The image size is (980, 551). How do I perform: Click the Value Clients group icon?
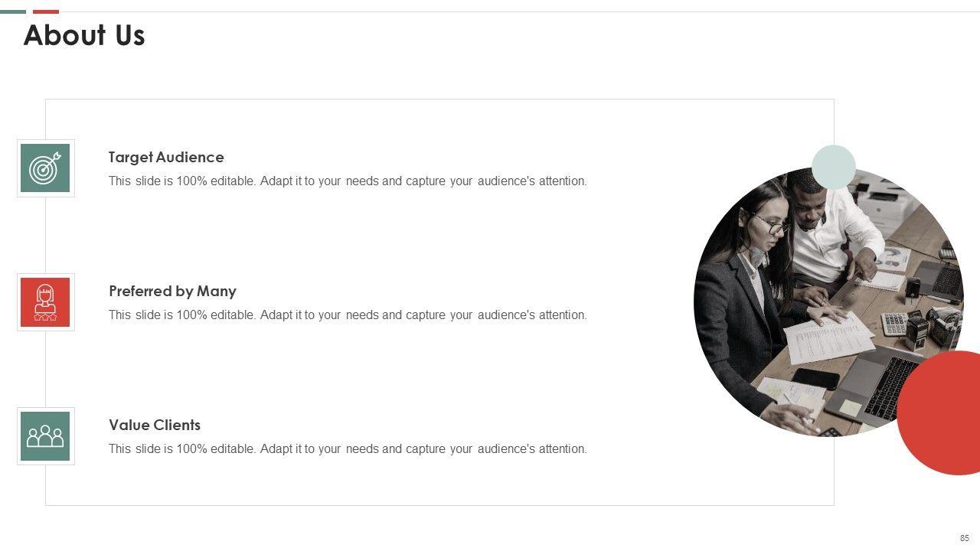tap(46, 436)
